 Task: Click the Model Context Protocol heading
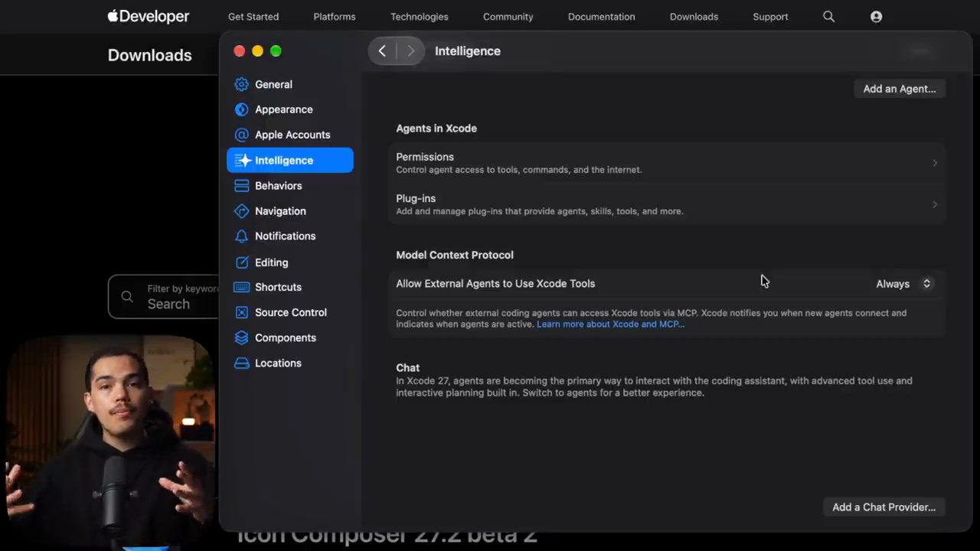coord(455,255)
